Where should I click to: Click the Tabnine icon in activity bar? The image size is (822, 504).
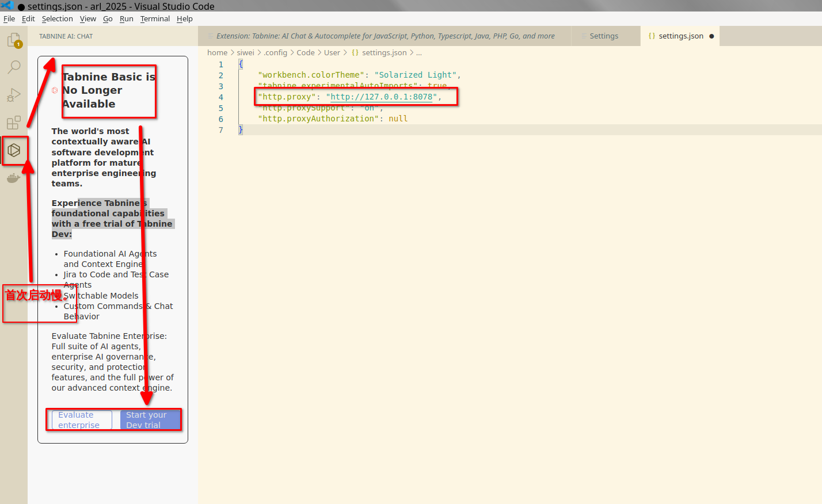pyautogui.click(x=14, y=151)
